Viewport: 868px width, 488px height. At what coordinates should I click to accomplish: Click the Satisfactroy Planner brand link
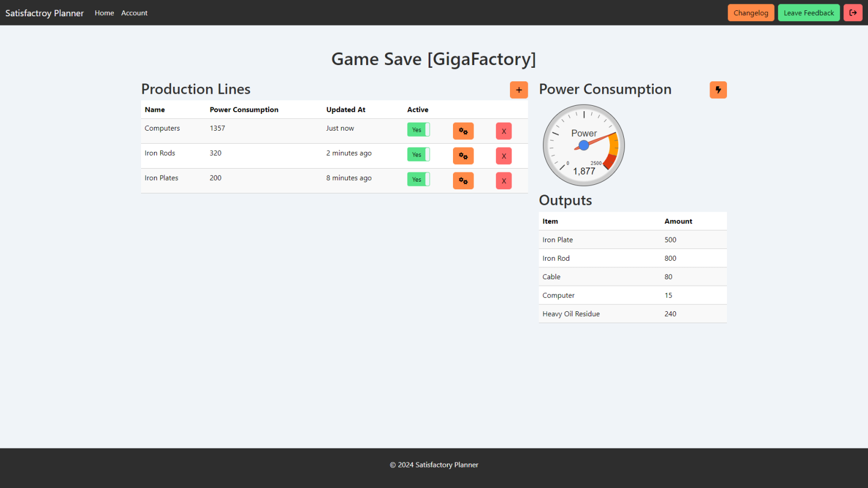(x=44, y=12)
